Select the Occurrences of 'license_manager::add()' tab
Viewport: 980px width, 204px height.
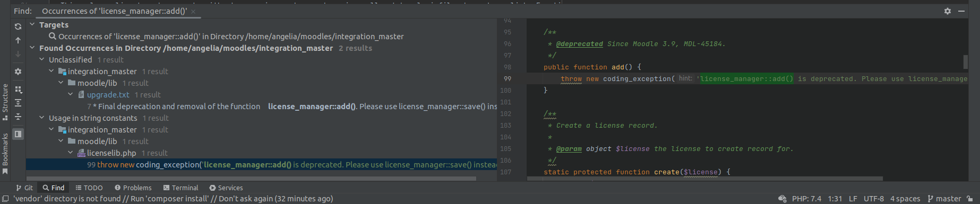coord(114,11)
